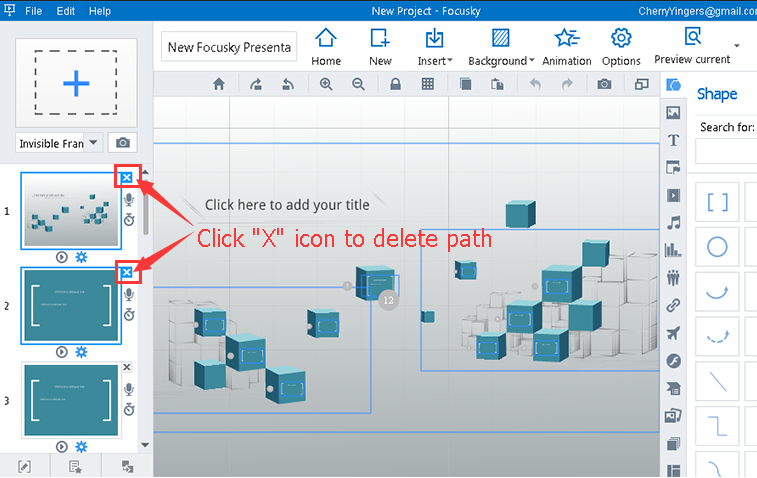Select the people/role icon in sidebar
Image resolution: width=757 pixels, height=478 pixels.
pyautogui.click(x=673, y=277)
